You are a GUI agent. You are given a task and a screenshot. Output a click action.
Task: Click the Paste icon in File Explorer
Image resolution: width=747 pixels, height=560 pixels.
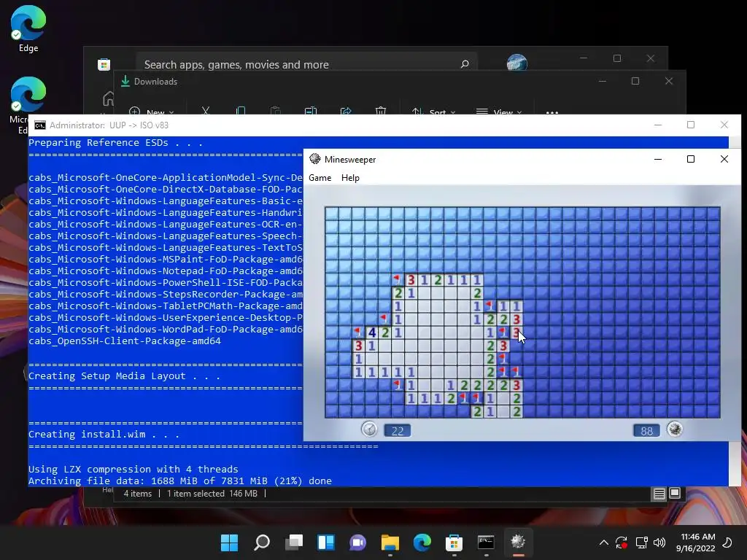coord(275,111)
